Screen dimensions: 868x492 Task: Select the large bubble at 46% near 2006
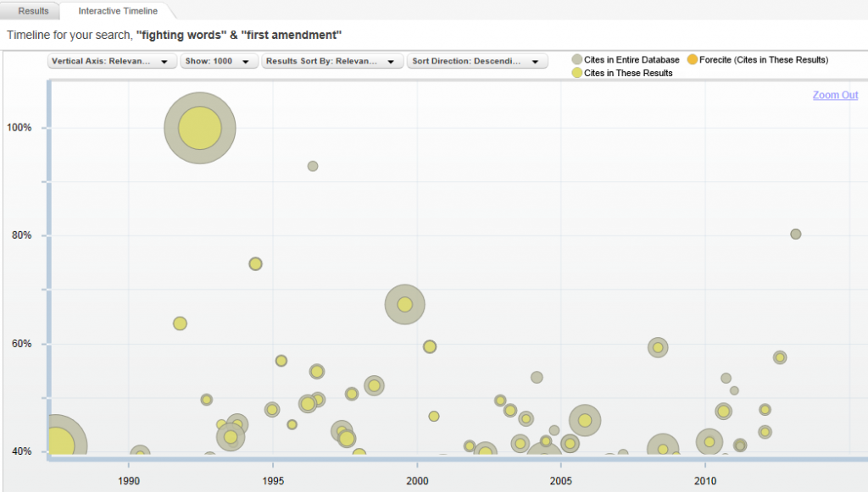585,420
